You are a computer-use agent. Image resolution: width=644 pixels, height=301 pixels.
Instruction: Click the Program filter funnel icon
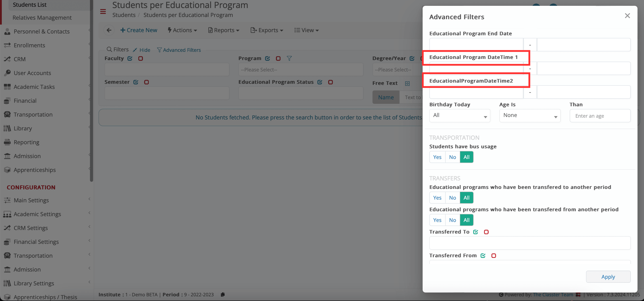(289, 59)
